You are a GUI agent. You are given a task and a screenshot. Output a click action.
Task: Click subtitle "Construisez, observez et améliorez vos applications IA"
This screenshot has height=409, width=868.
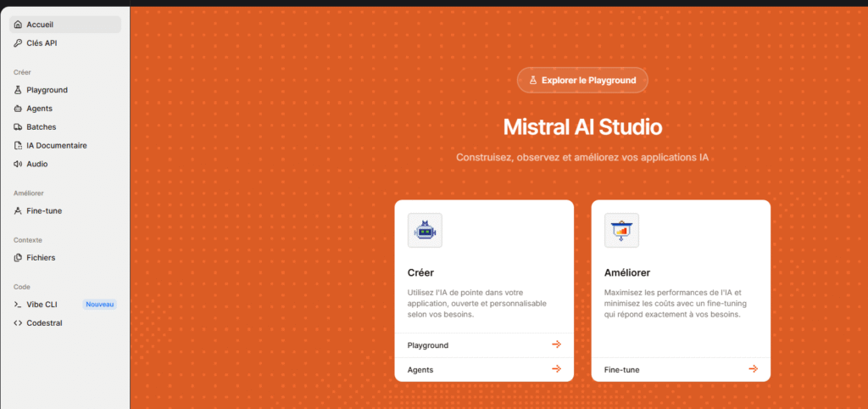[582, 158]
